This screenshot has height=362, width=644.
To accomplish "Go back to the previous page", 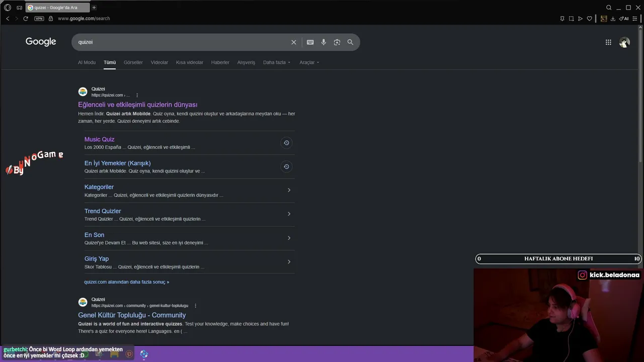I will pos(8,19).
